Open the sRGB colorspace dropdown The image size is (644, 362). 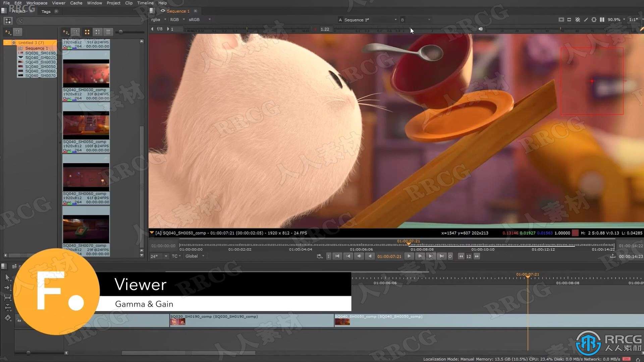(200, 19)
